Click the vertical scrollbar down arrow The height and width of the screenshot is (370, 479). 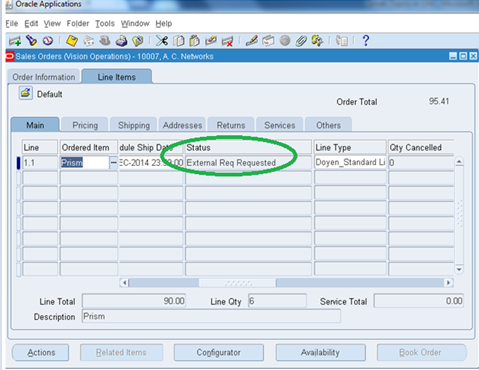(459, 269)
